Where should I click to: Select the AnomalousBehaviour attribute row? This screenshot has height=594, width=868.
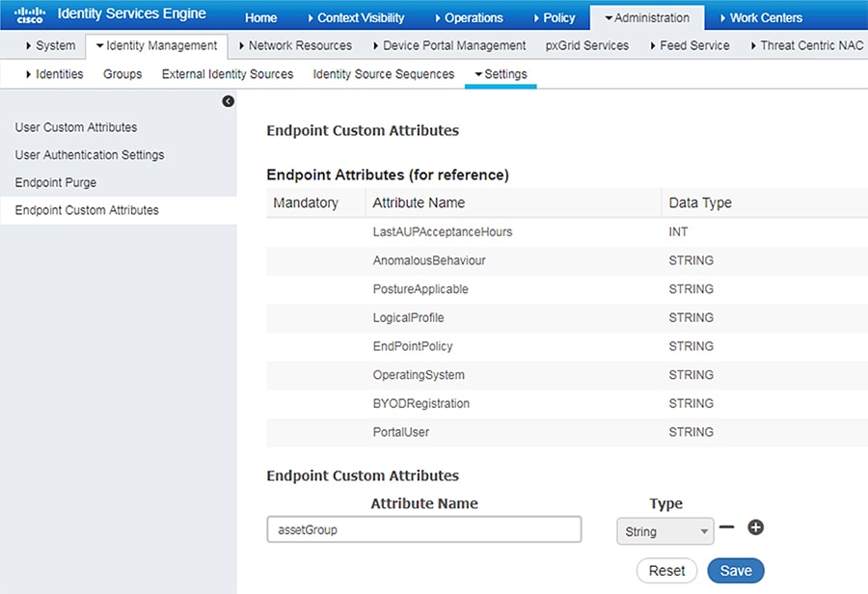pyautogui.click(x=567, y=260)
